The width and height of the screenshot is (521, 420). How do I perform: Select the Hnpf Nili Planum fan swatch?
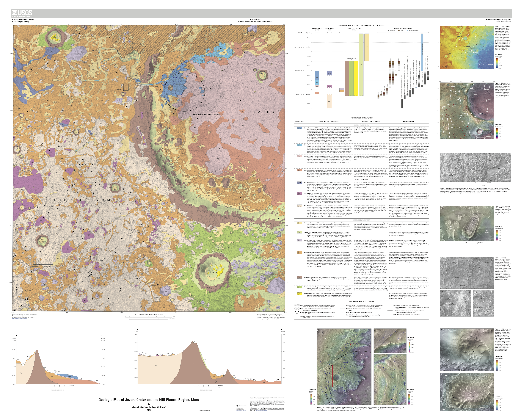tap(299, 183)
